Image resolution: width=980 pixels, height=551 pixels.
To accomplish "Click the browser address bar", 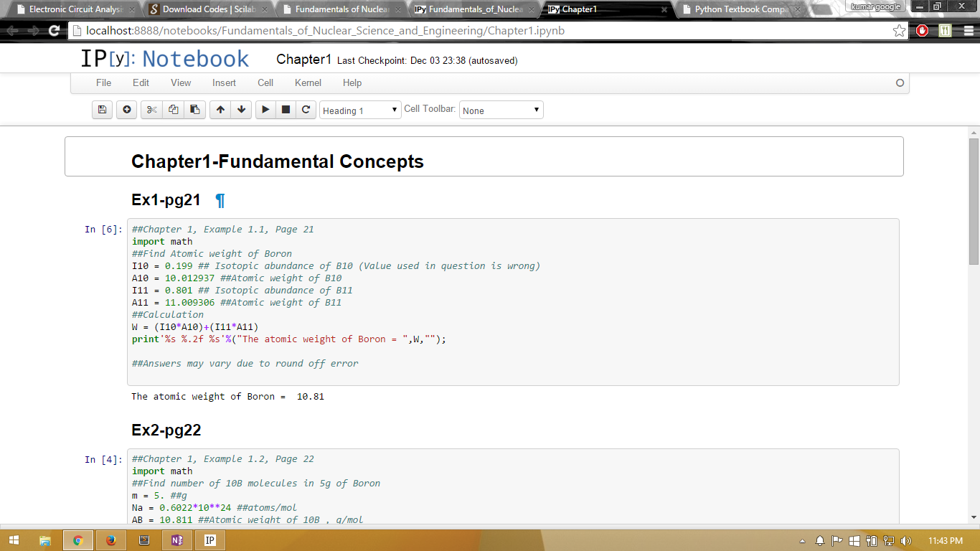I will click(473, 31).
